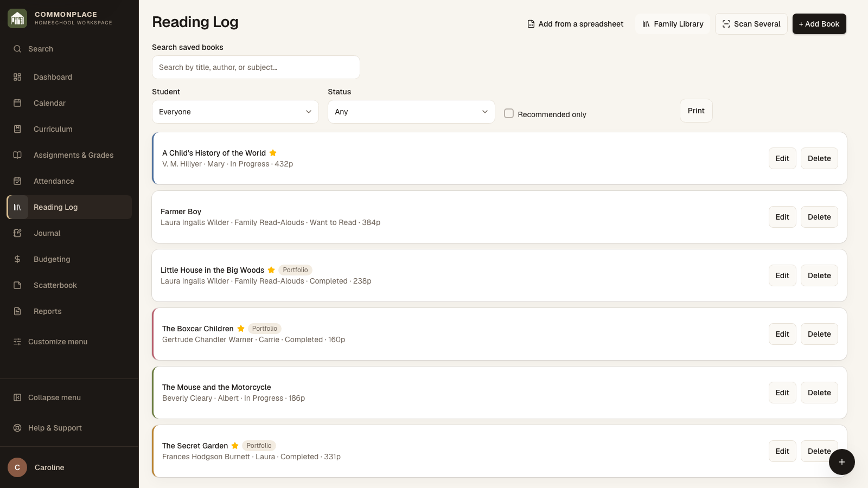Click the Collapse menu panel icon
868x488 pixels.
point(17,397)
